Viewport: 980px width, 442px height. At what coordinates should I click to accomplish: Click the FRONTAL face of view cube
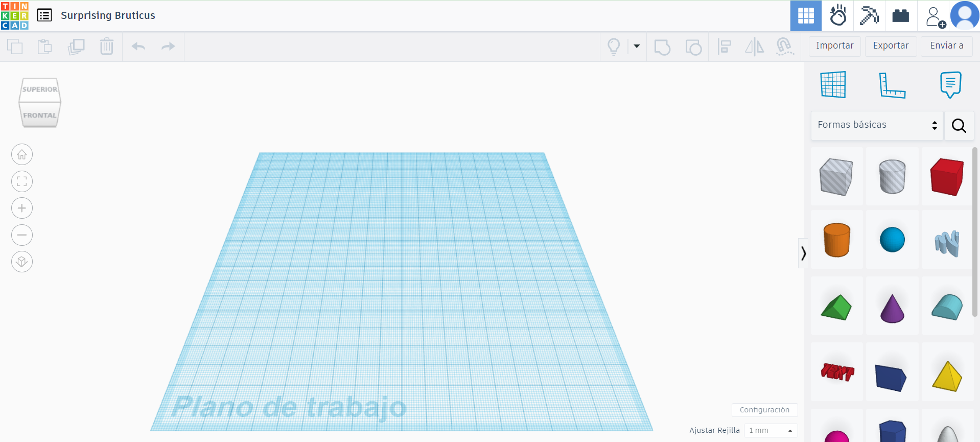pyautogui.click(x=40, y=115)
